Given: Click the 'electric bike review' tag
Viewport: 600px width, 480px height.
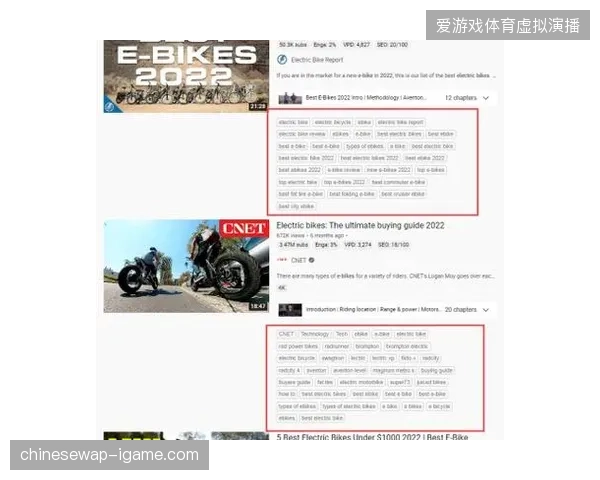Looking at the screenshot, I should [302, 134].
